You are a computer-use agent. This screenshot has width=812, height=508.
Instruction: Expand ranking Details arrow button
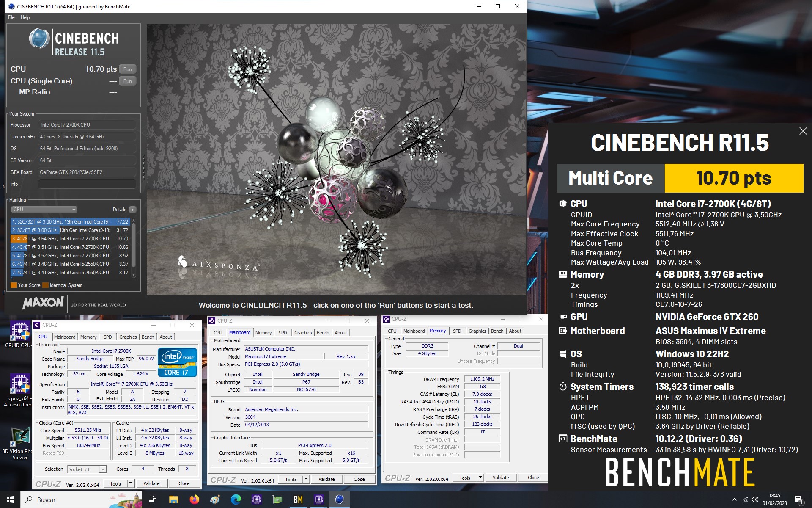pos(133,210)
